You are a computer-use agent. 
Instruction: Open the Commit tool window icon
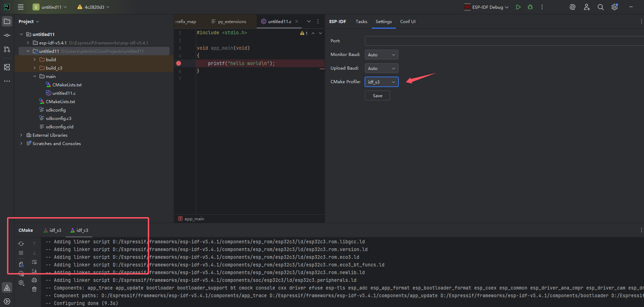coord(7,35)
